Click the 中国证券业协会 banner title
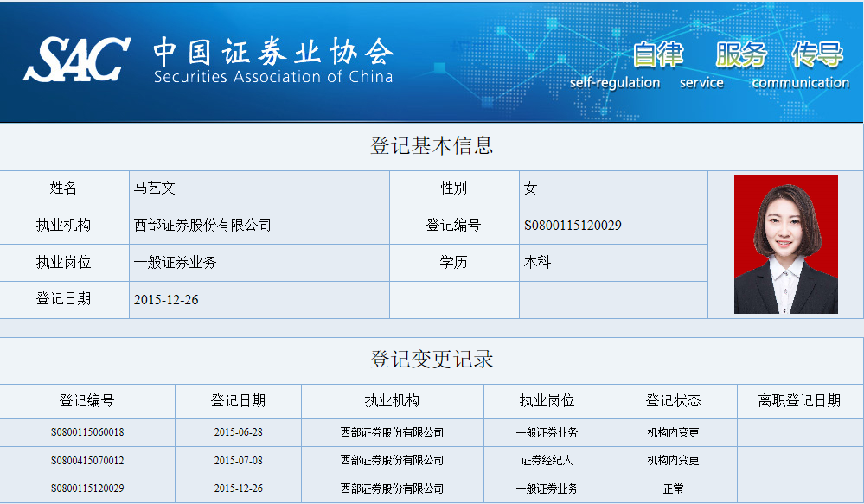This screenshot has width=864, height=504. click(x=273, y=53)
